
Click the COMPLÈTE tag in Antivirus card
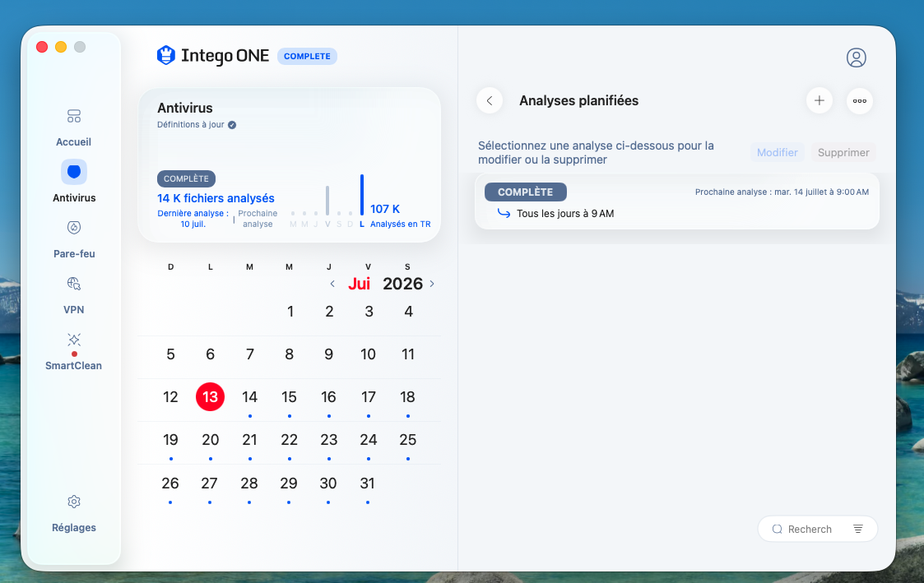186,178
